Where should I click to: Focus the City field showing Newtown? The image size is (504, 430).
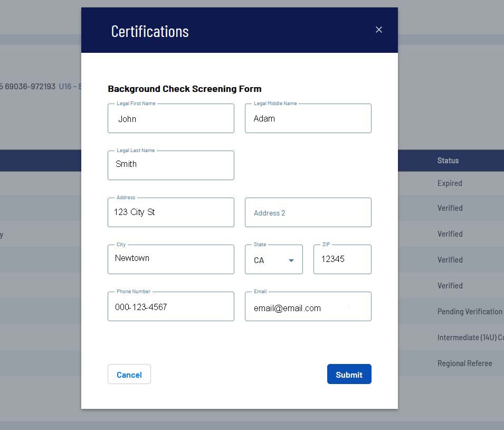tap(170, 259)
